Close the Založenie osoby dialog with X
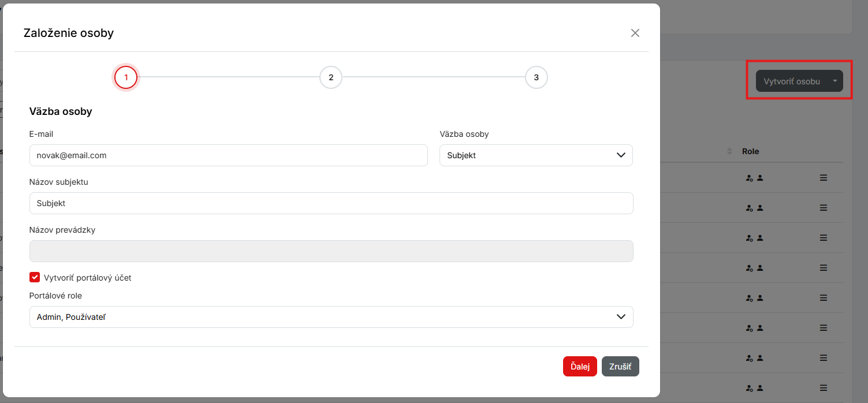This screenshot has width=868, height=403. (x=635, y=33)
